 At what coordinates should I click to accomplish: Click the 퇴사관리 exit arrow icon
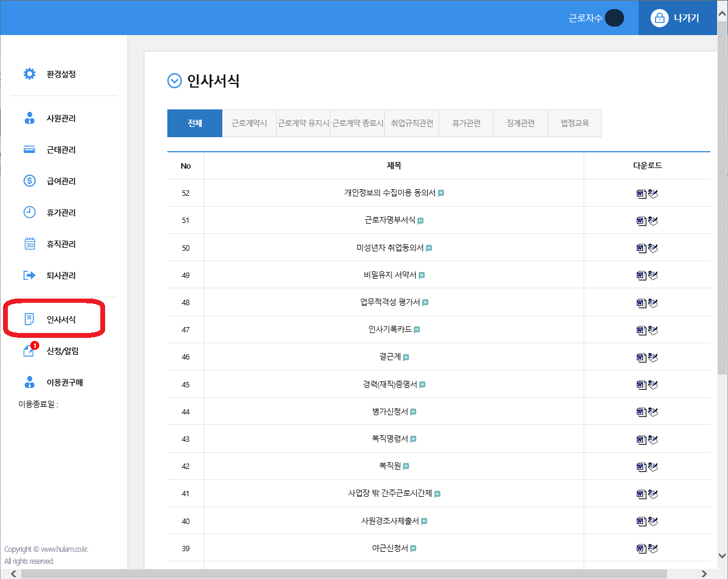coord(29,275)
